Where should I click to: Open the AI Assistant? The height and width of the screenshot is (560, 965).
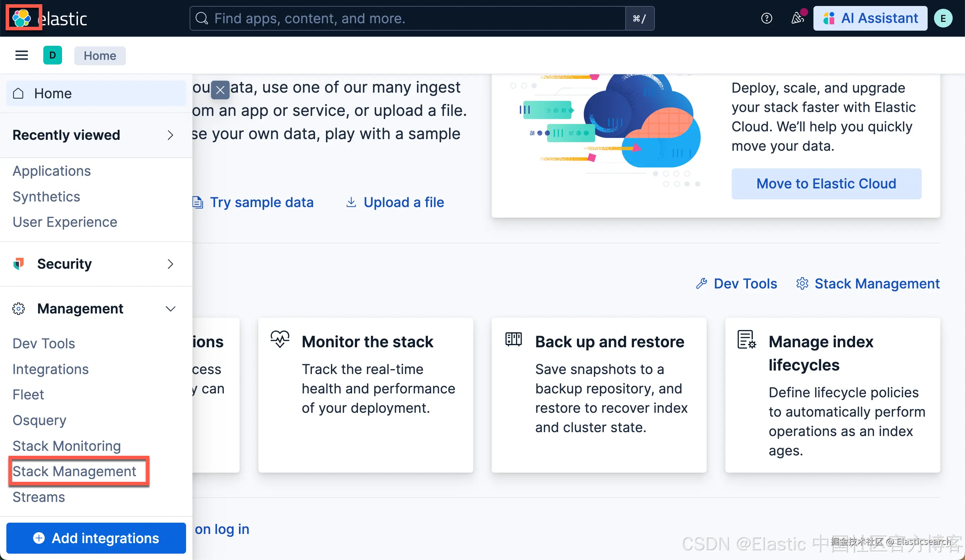click(x=870, y=18)
